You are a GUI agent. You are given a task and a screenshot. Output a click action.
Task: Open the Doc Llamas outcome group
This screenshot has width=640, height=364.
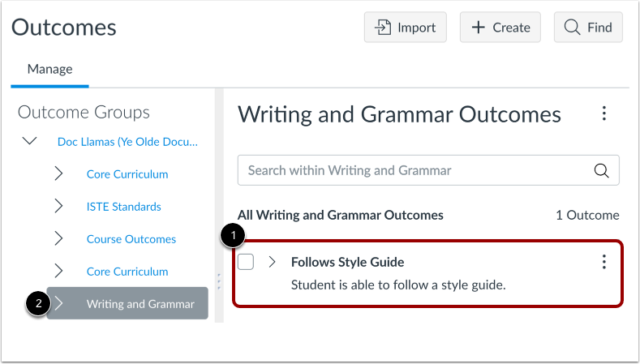coord(127,142)
